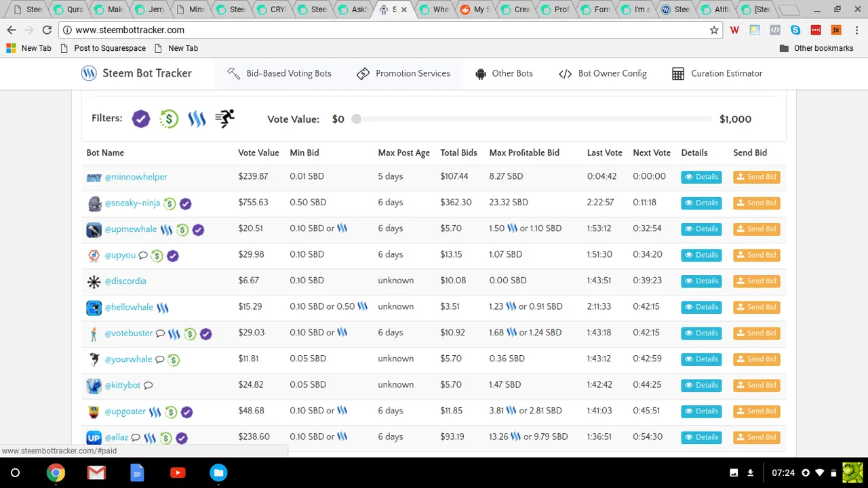This screenshot has width=868, height=488.
Task: Open Curation Estimator tab
Action: tap(717, 73)
